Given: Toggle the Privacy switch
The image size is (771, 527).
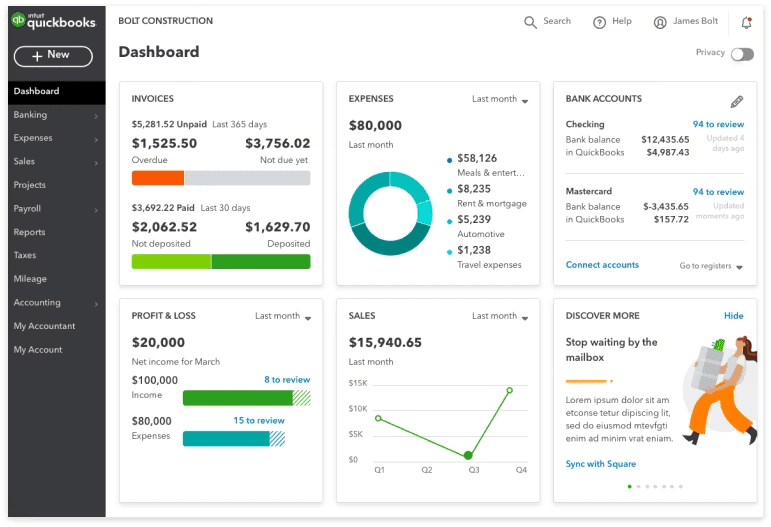Looking at the screenshot, I should 741,54.
